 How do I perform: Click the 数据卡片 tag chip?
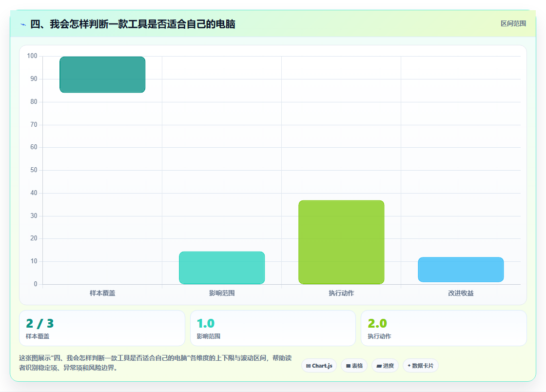coord(421,366)
